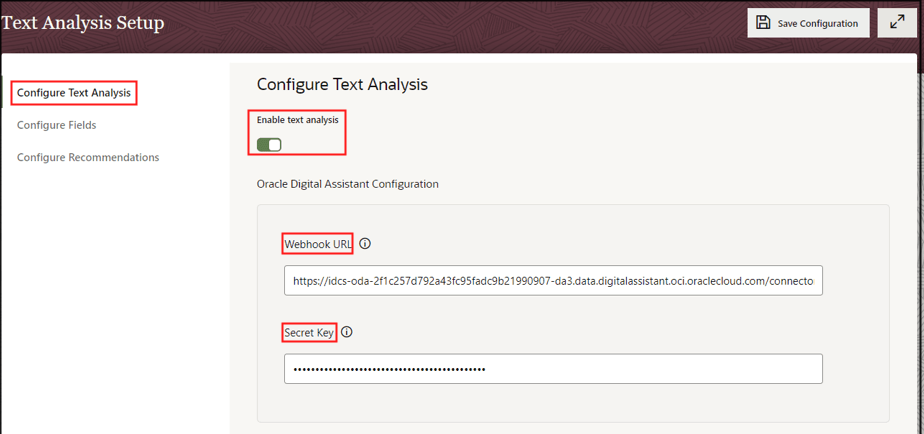Viewport: 924px width, 434px height.
Task: Click the Enable text analysis label
Action: click(298, 120)
